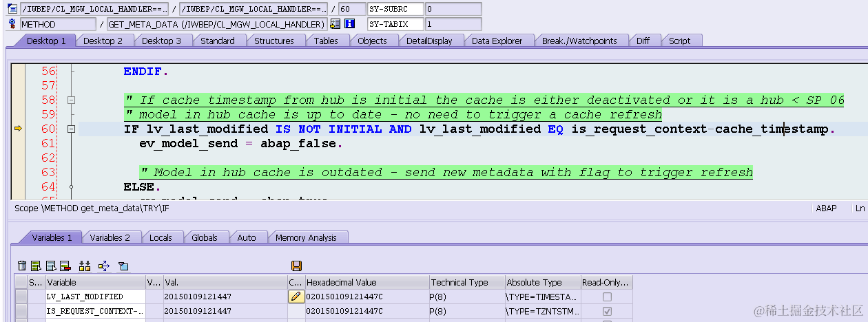Open the Break./Watchpoints tab
Viewport: 868px width, 322px height.
coord(579,41)
